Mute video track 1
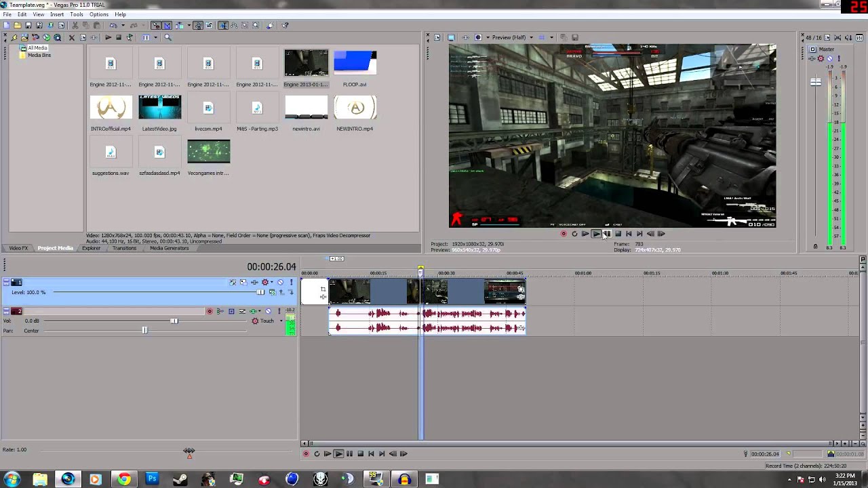Screen dimensions: 868x488 280,282
